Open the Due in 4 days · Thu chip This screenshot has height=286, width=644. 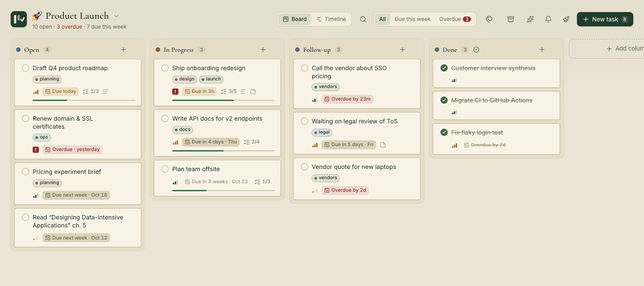pyautogui.click(x=211, y=142)
